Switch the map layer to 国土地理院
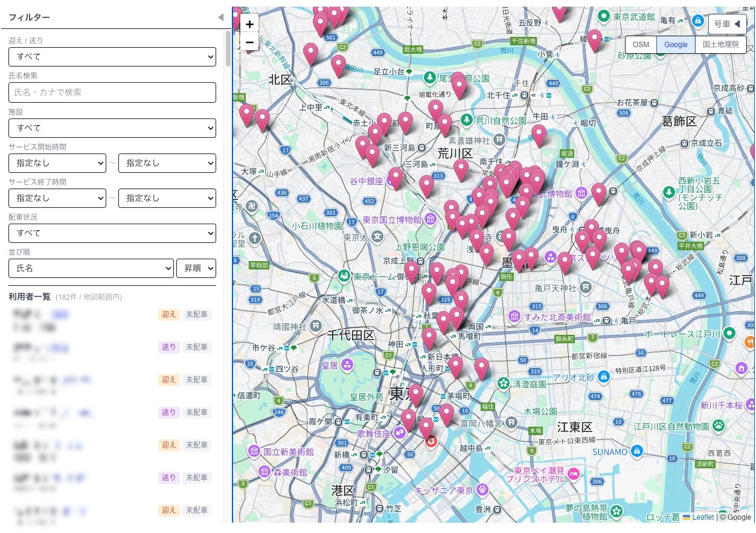 pyautogui.click(x=720, y=45)
